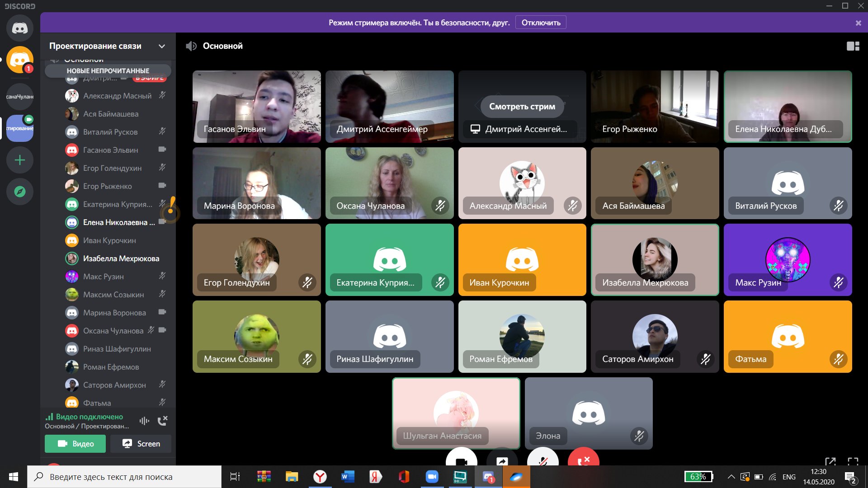Disconnect from voice via the phone icon
This screenshot has width=868, height=488.
coord(162,421)
